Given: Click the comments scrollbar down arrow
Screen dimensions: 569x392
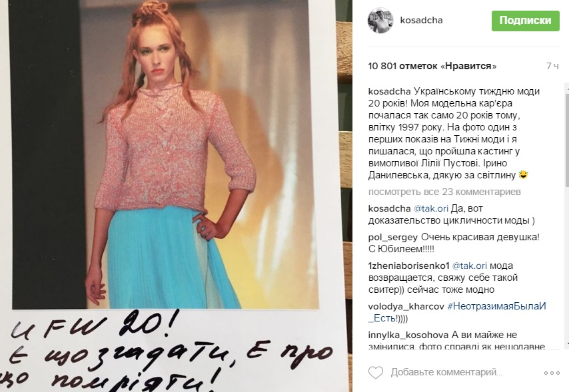Looking at the screenshot, I should tap(566, 343).
